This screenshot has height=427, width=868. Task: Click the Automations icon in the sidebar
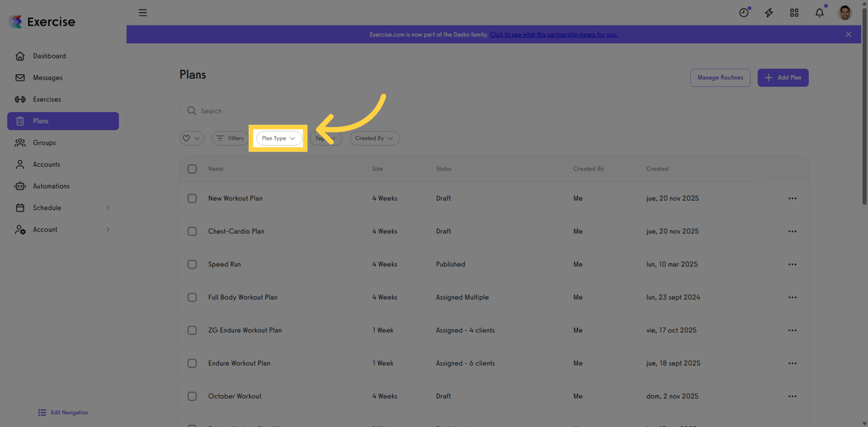tap(20, 186)
